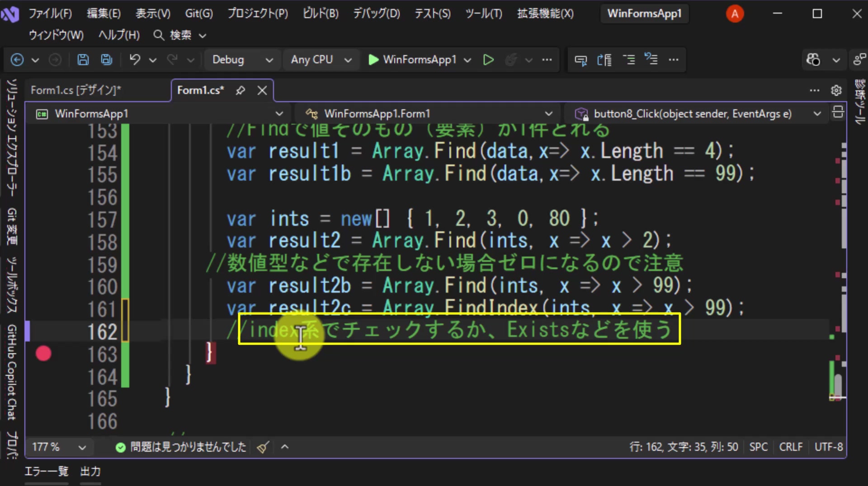Expand the startup project dropdown arrow next to WinFormsApp1
The width and height of the screenshot is (868, 486).
tap(467, 60)
